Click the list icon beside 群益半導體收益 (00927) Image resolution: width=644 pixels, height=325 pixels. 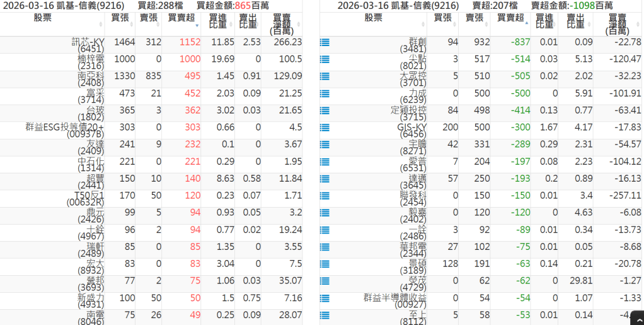(325, 298)
